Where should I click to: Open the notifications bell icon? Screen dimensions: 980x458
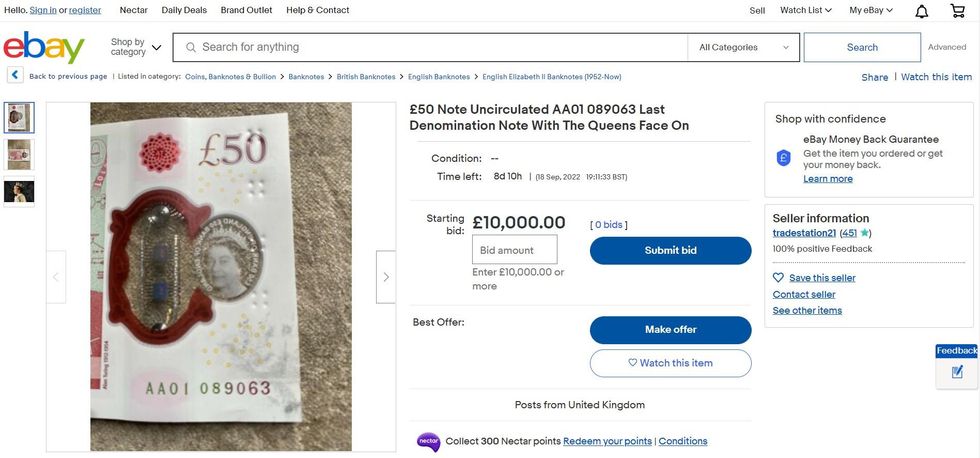point(922,11)
